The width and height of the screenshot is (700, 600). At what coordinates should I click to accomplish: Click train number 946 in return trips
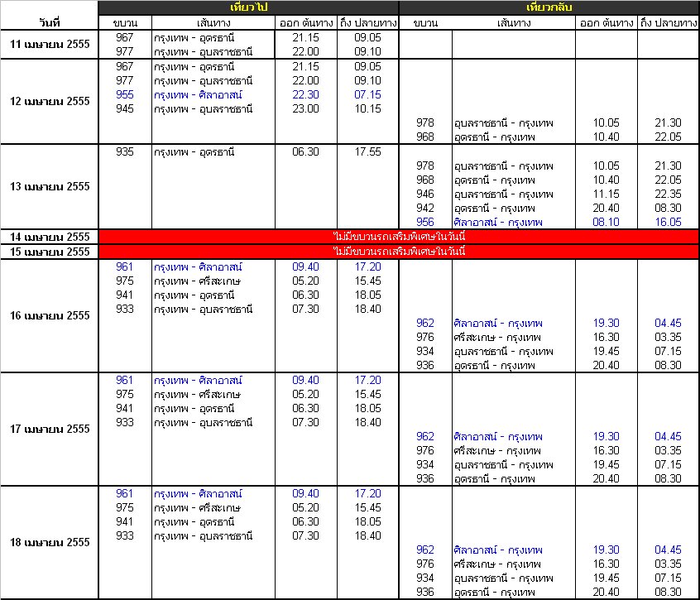point(425,194)
